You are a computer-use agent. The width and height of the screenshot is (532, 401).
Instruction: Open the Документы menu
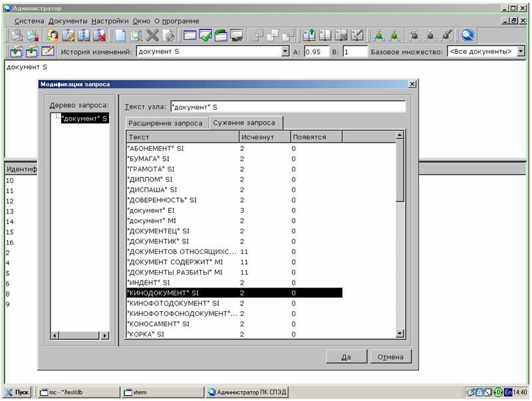click(x=68, y=21)
